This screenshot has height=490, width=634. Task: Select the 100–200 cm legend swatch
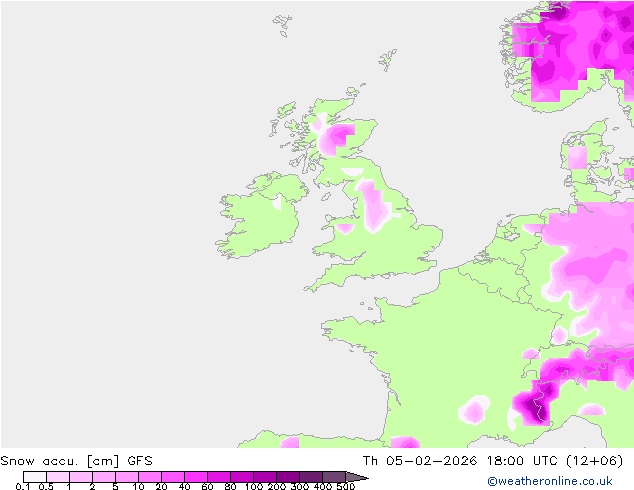265,477
